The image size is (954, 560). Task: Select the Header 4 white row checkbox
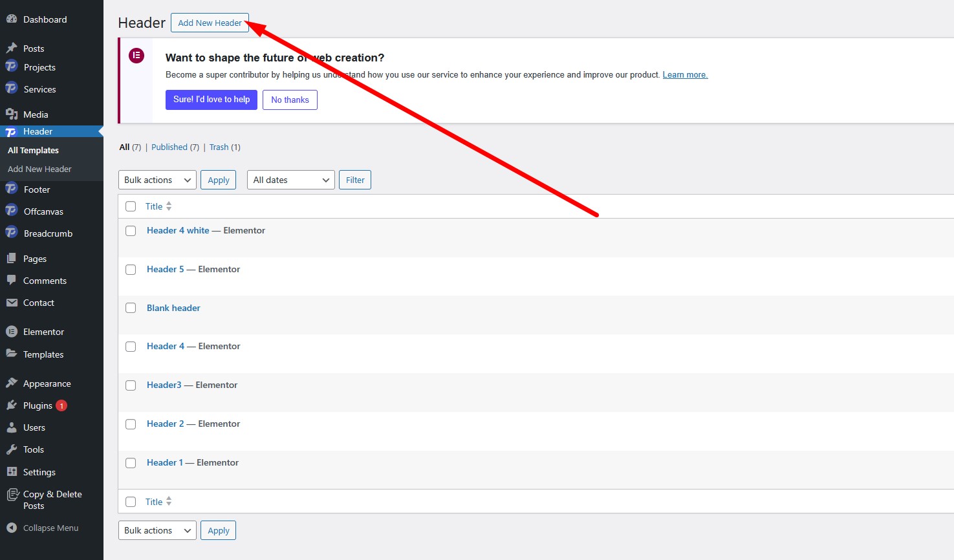pyautogui.click(x=131, y=231)
